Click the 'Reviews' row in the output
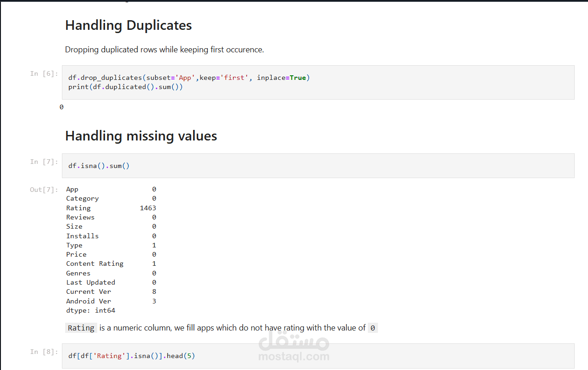This screenshot has height=370, width=588. click(x=111, y=217)
